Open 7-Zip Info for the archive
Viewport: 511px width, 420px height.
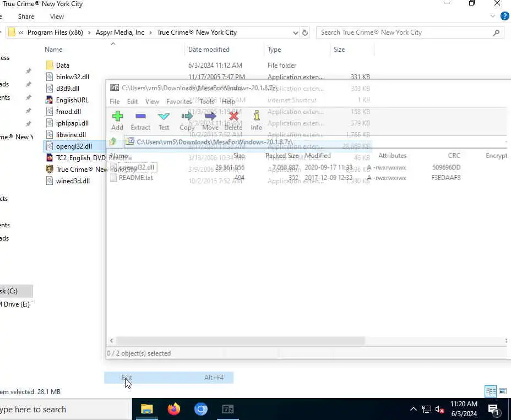(257, 121)
